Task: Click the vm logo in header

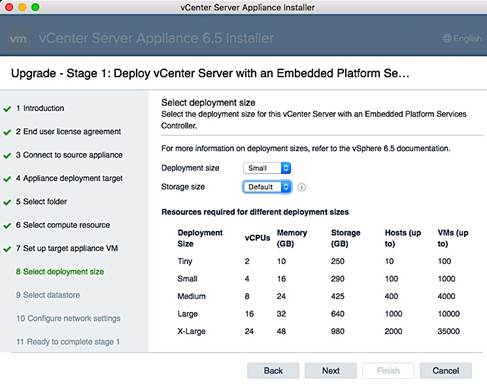Action: click(18, 39)
